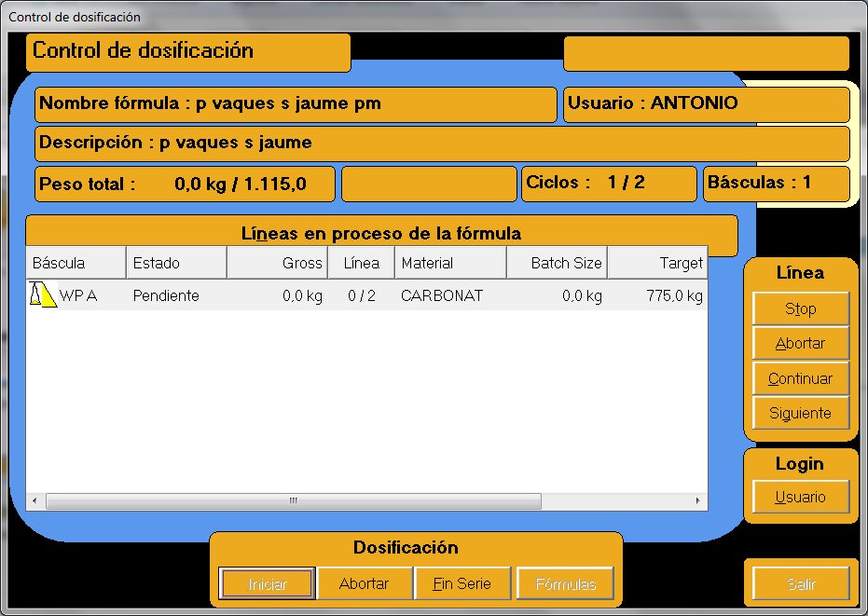This screenshot has width=868, height=616.
Task: Click Abortar in the Línea panel
Action: 801,343
